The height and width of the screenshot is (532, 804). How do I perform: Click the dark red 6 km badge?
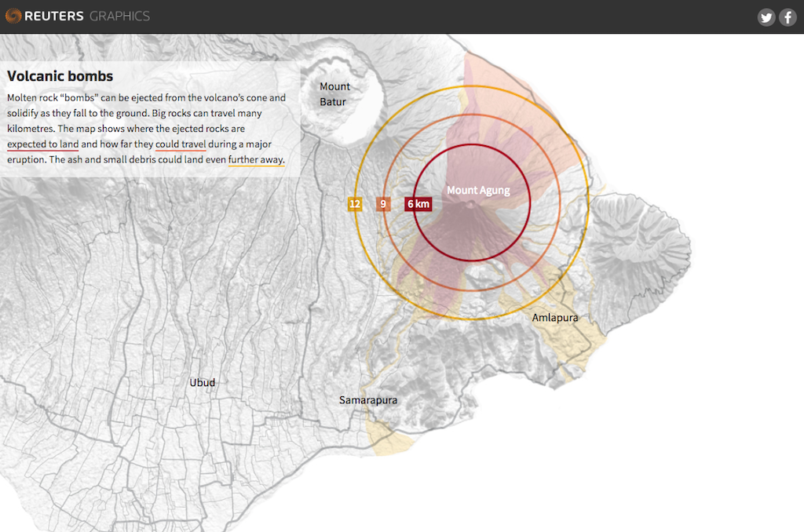point(418,204)
